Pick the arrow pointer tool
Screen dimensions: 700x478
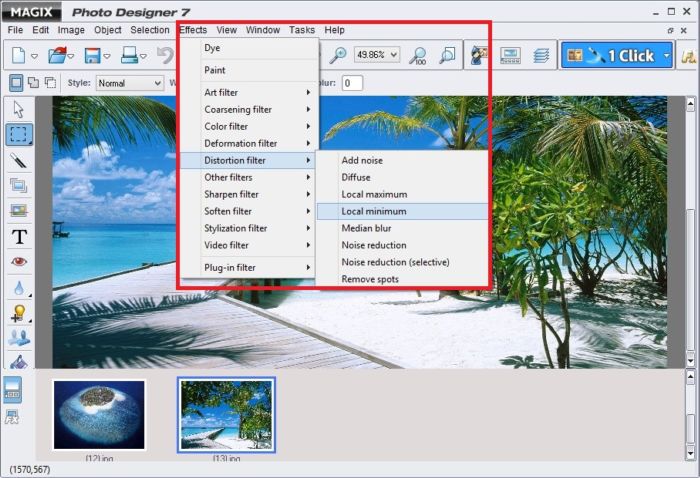[18, 109]
